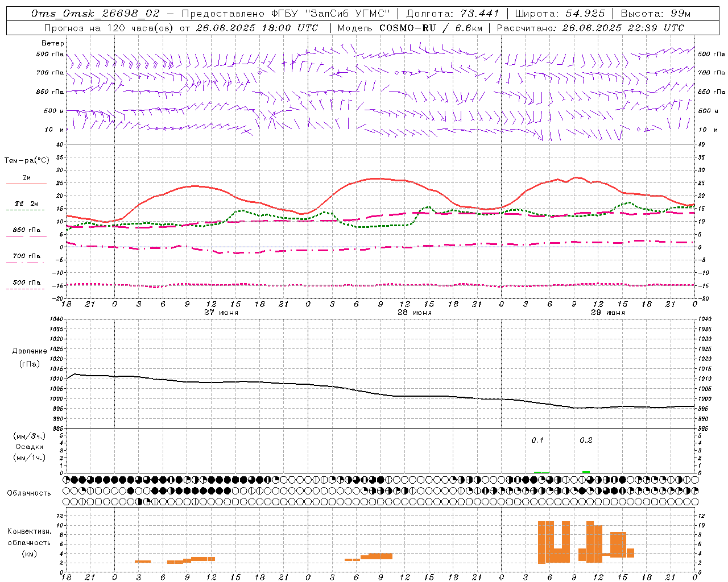Click the Давление panel label

pos(30,351)
